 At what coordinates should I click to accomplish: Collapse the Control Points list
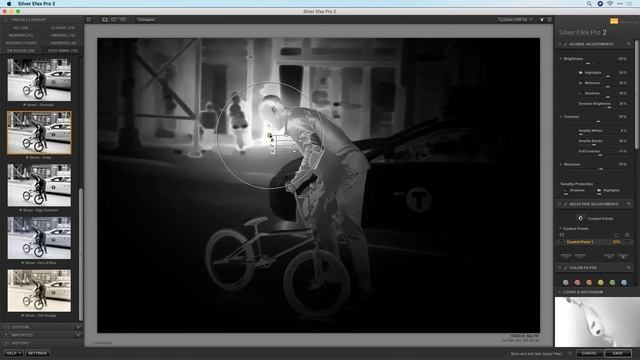[x=561, y=229]
